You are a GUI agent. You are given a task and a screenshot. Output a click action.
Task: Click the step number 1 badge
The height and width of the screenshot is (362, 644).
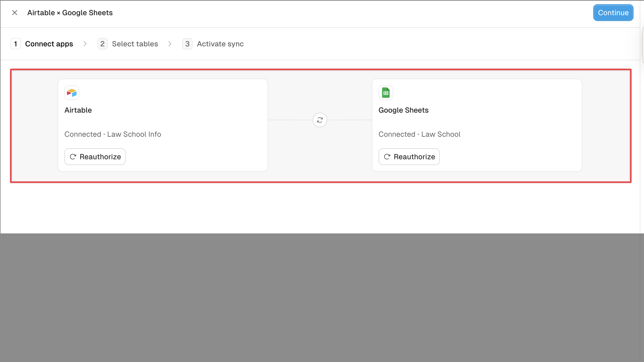(x=16, y=44)
